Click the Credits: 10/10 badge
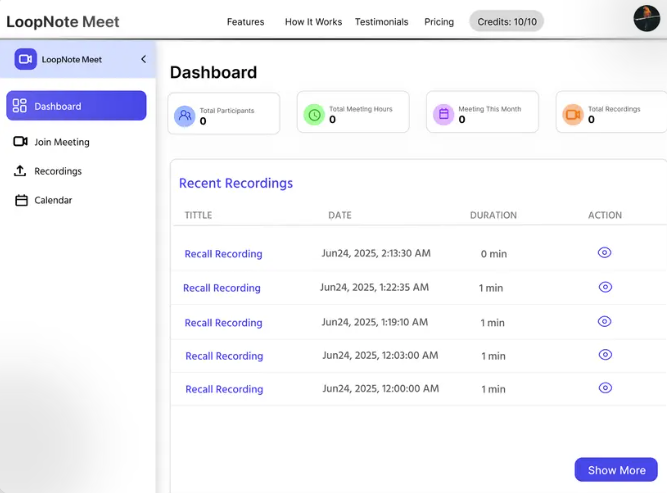This screenshot has height=493, width=667. point(507,21)
